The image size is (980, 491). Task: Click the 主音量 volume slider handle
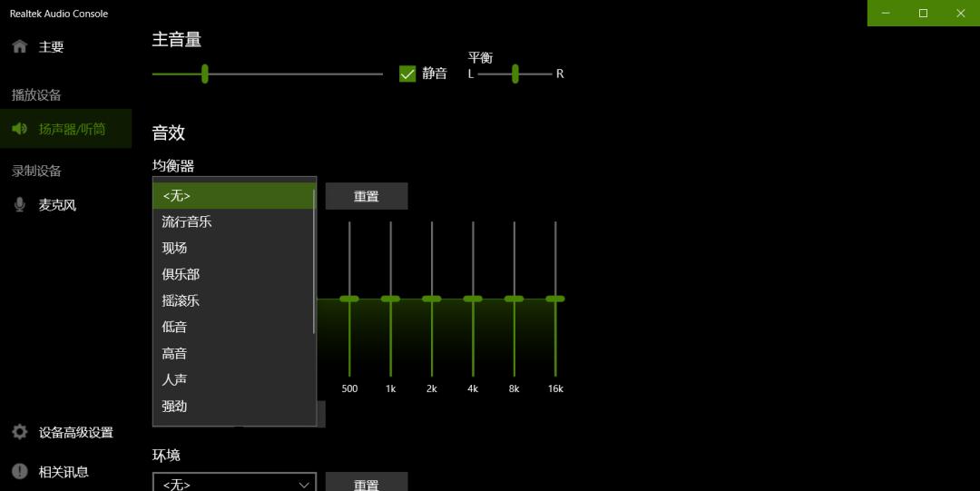(204, 74)
